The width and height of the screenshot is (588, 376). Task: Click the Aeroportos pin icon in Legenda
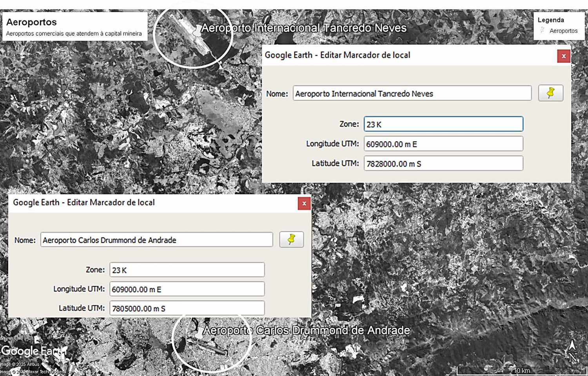[543, 31]
